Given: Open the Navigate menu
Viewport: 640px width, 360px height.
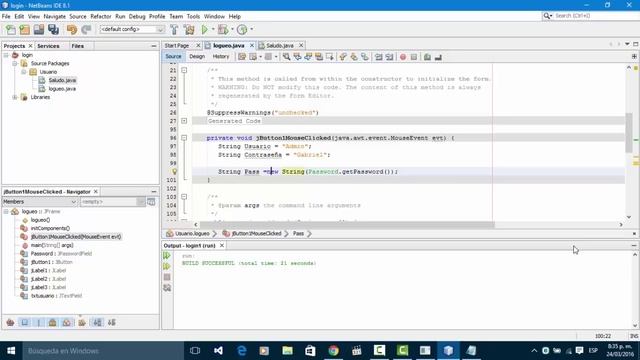Looking at the screenshot, I should 54,16.
